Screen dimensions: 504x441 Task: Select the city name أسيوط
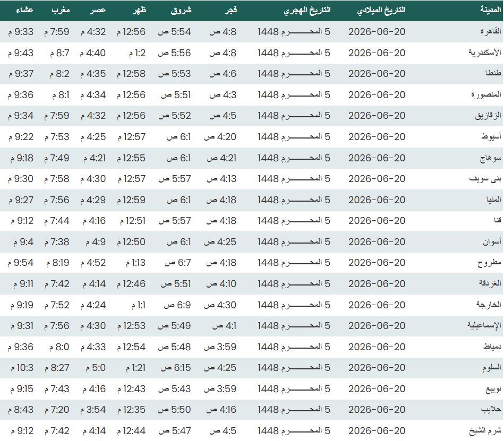[x=491, y=137]
